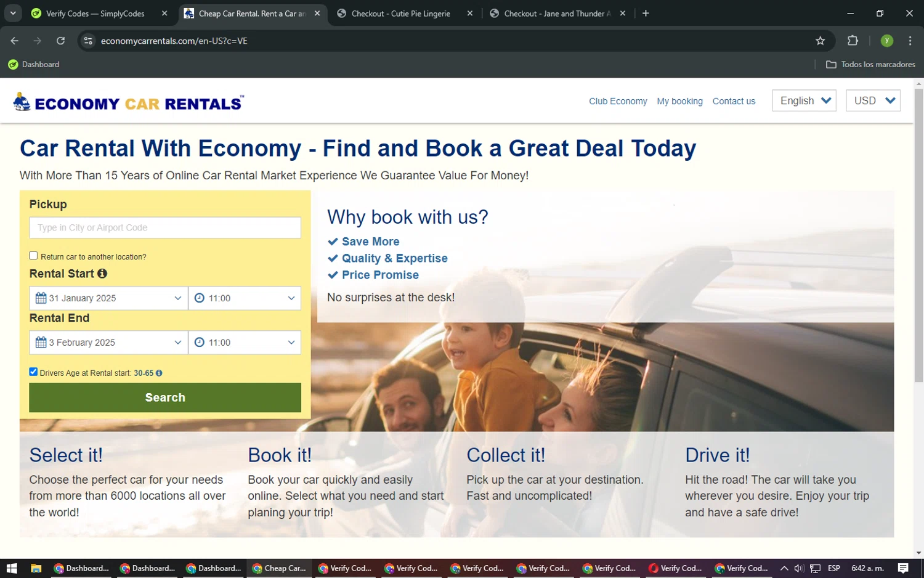
Task: Open the browser extensions puzzle icon
Action: click(853, 41)
